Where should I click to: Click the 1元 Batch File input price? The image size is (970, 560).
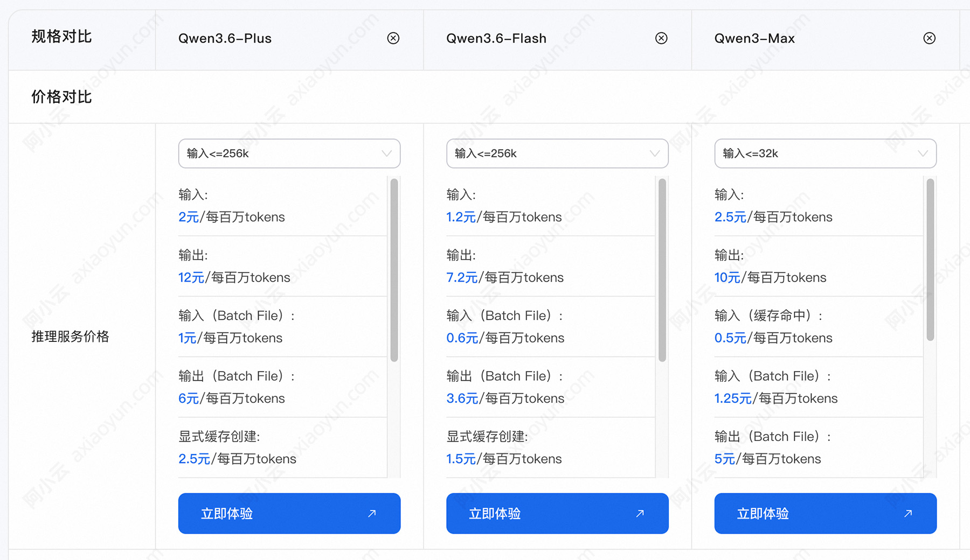pyautogui.click(x=188, y=338)
